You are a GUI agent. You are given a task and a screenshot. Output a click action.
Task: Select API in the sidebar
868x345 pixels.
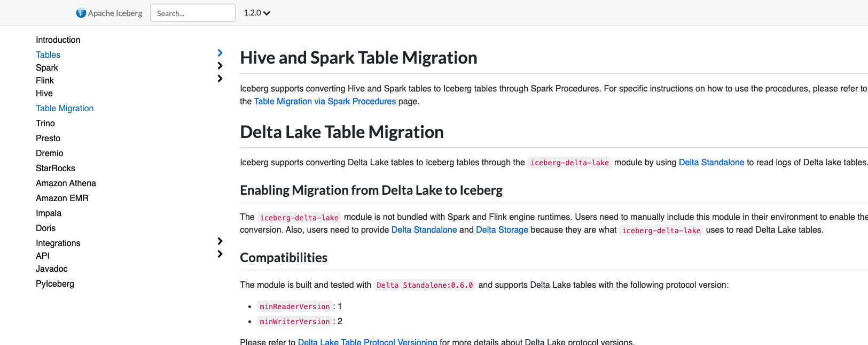(43, 256)
